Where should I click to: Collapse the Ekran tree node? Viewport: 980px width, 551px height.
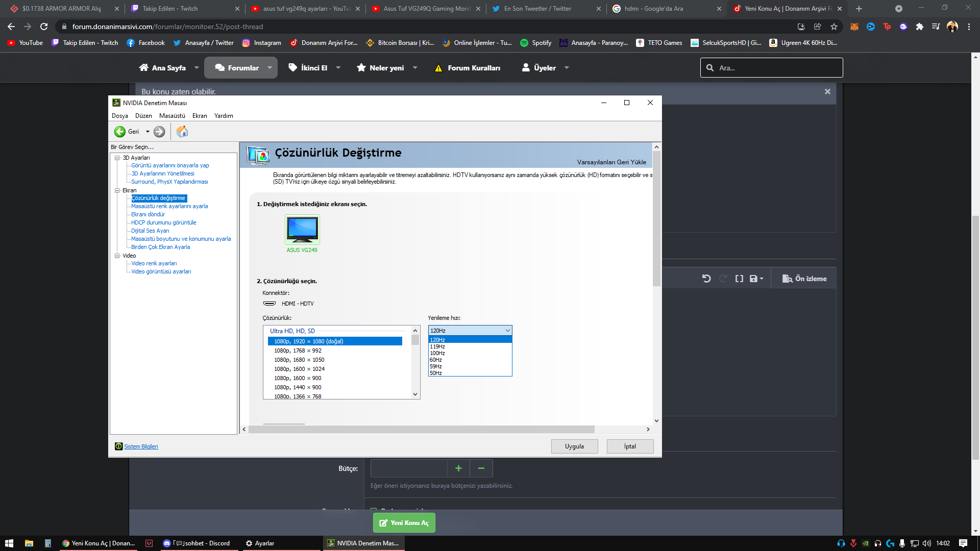(117, 190)
